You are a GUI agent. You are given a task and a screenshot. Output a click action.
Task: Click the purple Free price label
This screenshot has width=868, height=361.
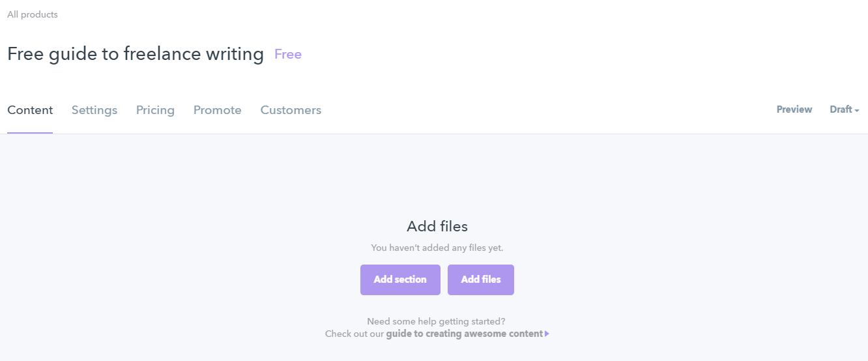pyautogui.click(x=288, y=54)
